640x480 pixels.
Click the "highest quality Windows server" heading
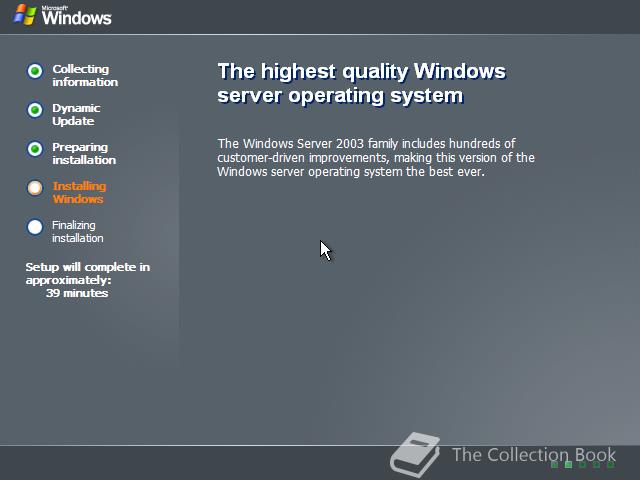pyautogui.click(x=362, y=83)
